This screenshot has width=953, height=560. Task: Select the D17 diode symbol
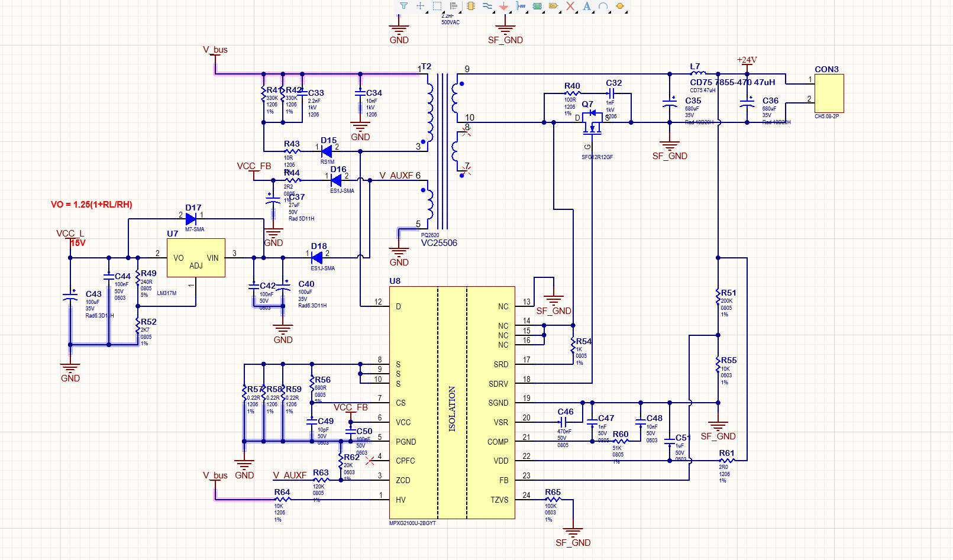pos(191,219)
